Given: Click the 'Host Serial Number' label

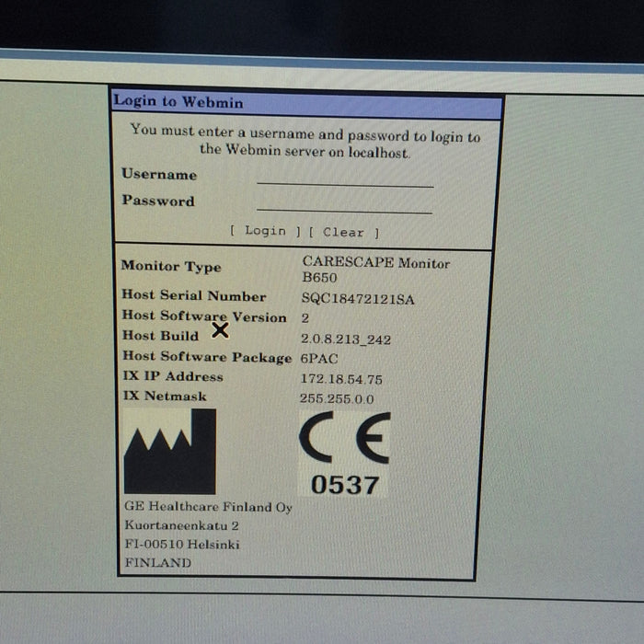Looking at the screenshot, I should tap(194, 295).
